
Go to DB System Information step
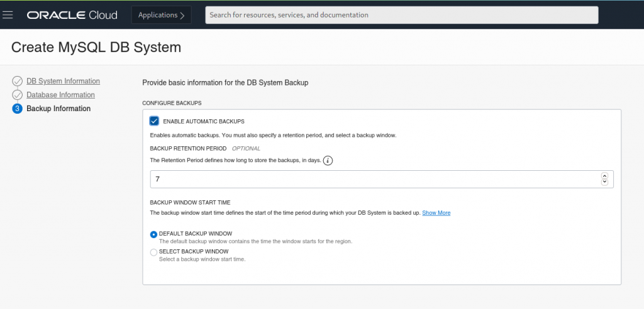64,81
